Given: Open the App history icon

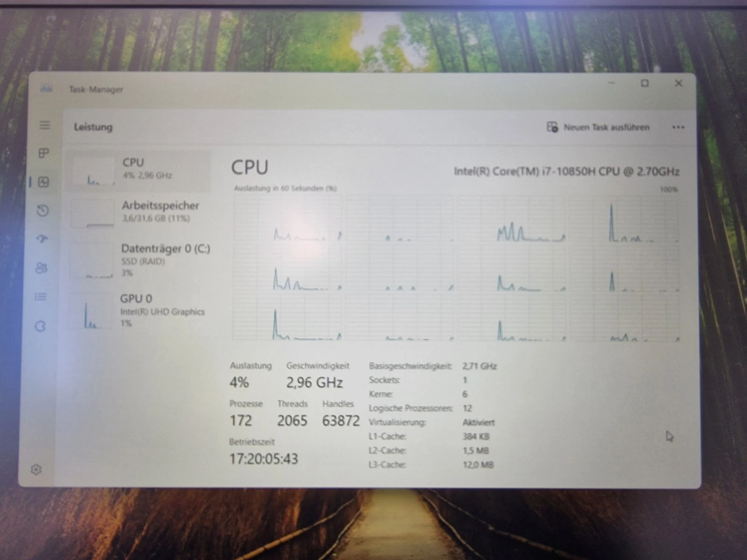Looking at the screenshot, I should 42,210.
